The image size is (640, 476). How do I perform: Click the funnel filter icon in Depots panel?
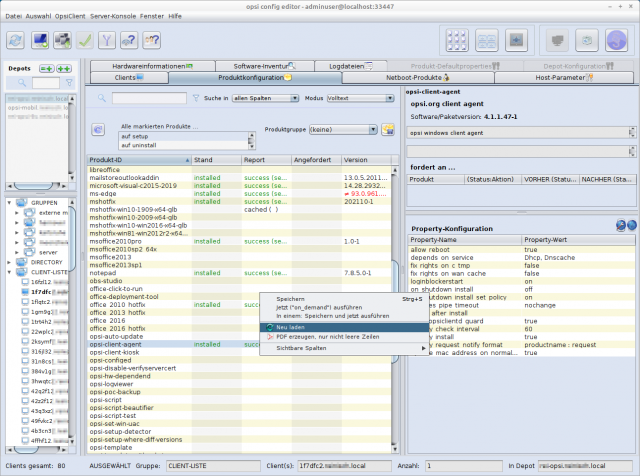pyautogui.click(x=69, y=83)
